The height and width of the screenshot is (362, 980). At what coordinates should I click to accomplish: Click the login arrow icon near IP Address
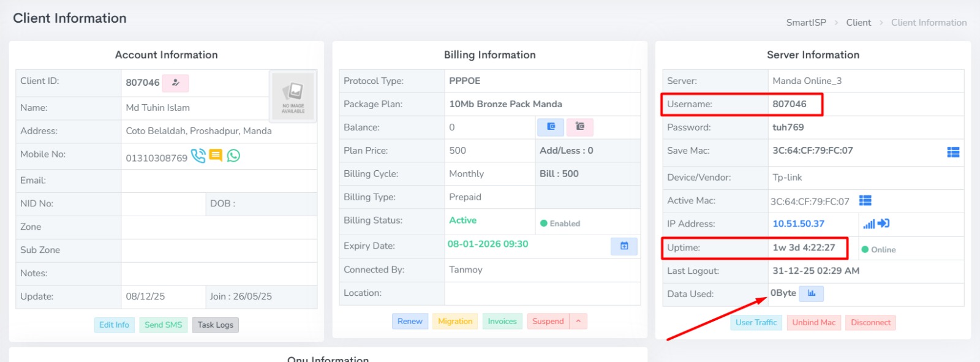coord(883,224)
